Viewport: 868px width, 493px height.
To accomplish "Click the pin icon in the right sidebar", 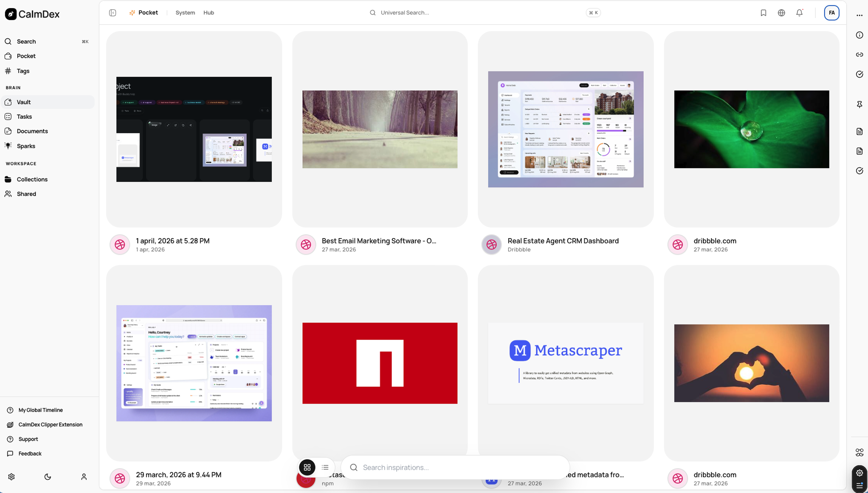I will (860, 104).
